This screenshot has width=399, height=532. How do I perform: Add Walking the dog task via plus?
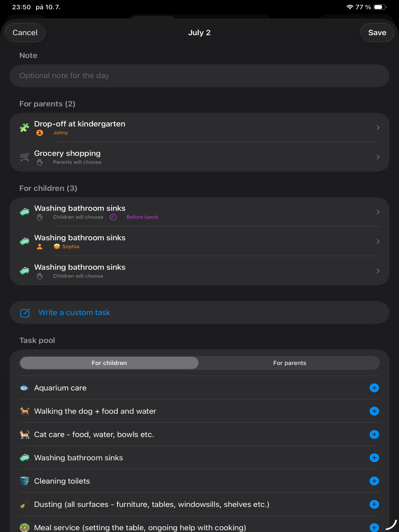[374, 411]
